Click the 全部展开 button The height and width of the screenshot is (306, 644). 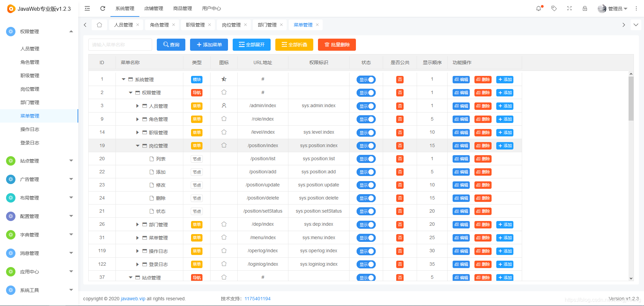tap(251, 45)
